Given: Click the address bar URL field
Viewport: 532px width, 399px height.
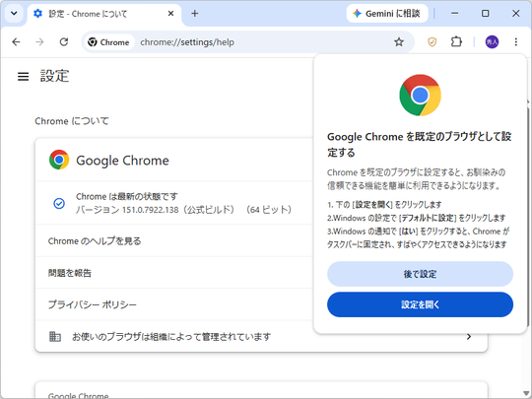Looking at the screenshot, I should click(x=265, y=42).
